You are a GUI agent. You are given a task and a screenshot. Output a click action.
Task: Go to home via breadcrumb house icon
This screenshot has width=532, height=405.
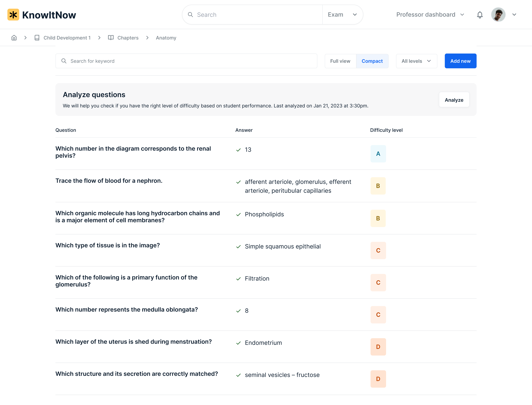[14, 38]
